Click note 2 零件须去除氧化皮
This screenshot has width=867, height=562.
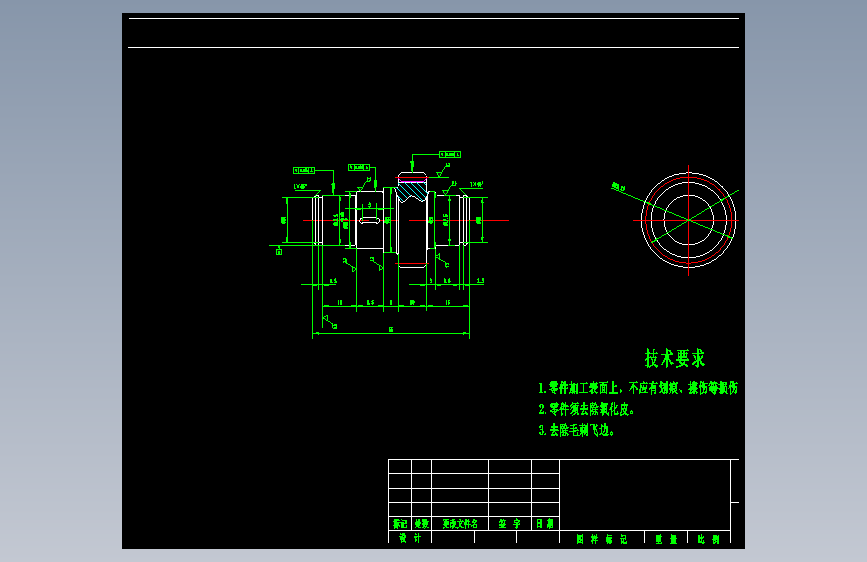[x=586, y=409]
